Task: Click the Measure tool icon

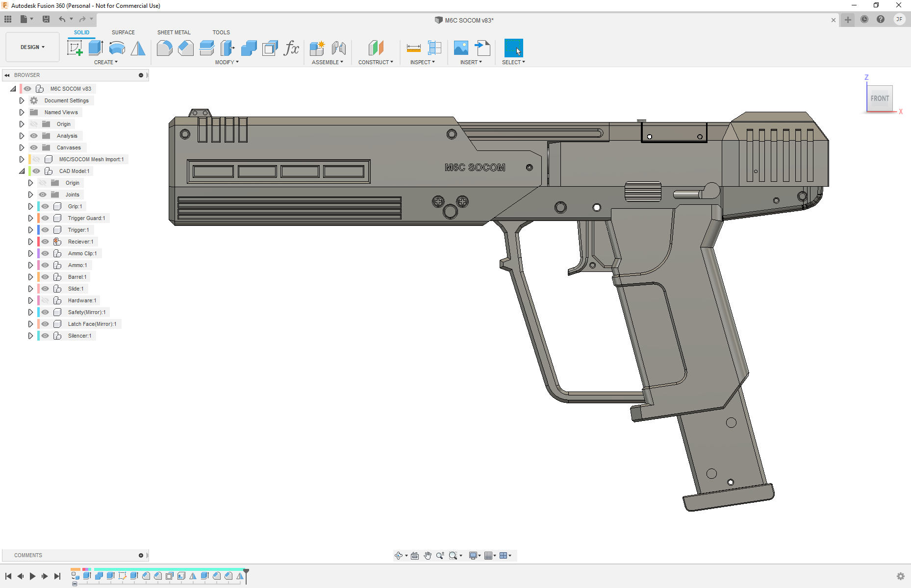Action: tap(413, 48)
